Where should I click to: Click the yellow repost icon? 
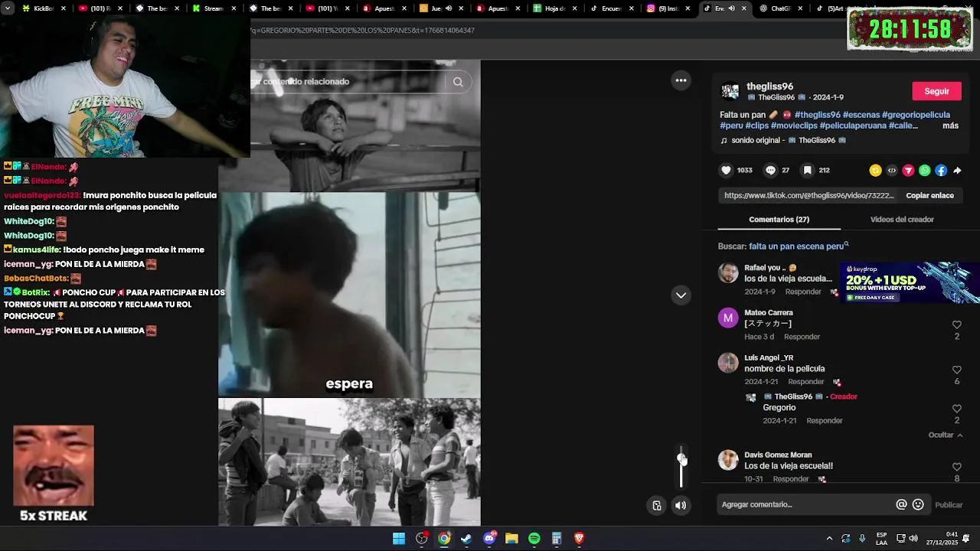click(x=875, y=171)
